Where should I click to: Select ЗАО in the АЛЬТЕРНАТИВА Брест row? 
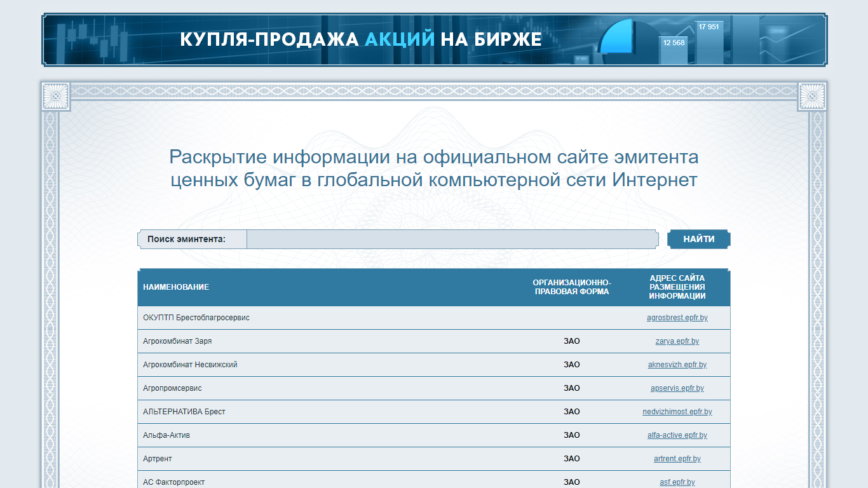point(572,412)
